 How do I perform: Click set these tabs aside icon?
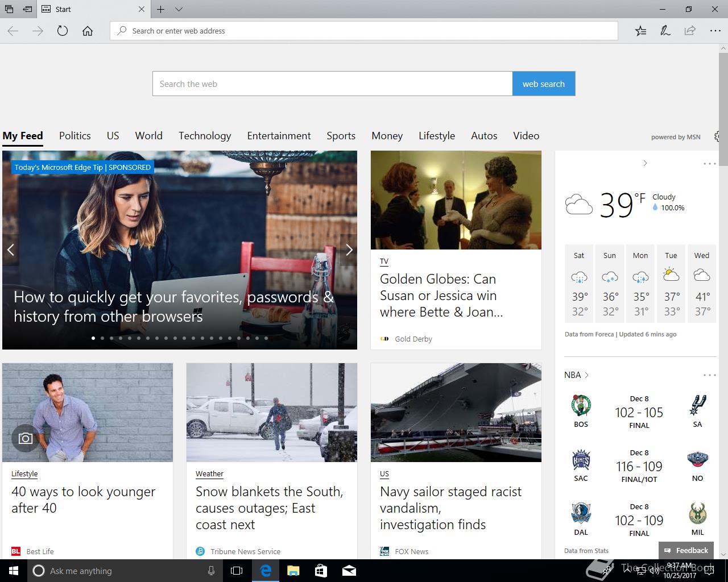click(27, 9)
